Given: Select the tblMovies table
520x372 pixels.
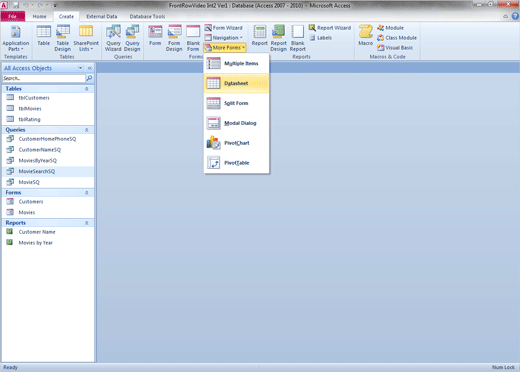Looking at the screenshot, I should pos(48,109).
